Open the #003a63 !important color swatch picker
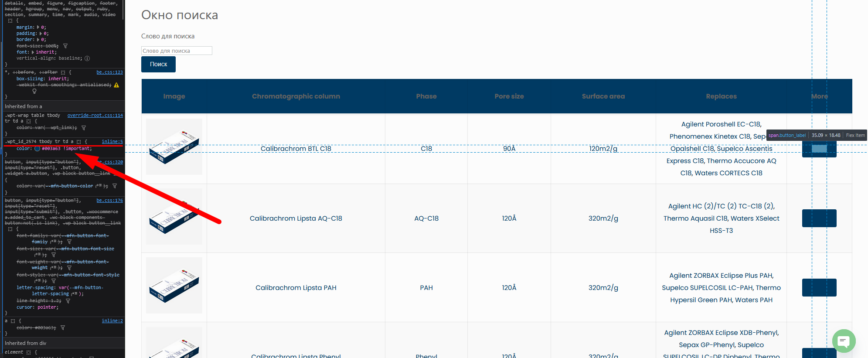 click(x=37, y=149)
